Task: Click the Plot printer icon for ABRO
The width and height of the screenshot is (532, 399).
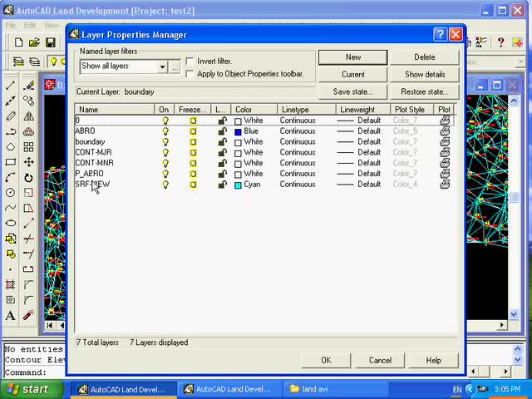Action: pyautogui.click(x=445, y=131)
